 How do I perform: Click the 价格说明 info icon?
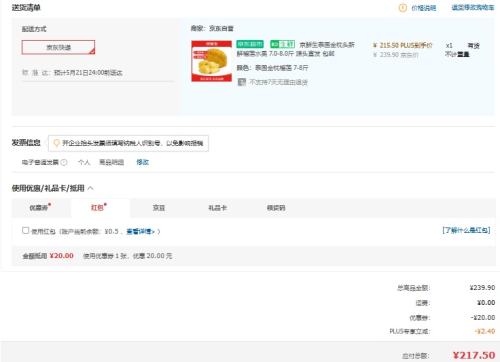coord(402,8)
